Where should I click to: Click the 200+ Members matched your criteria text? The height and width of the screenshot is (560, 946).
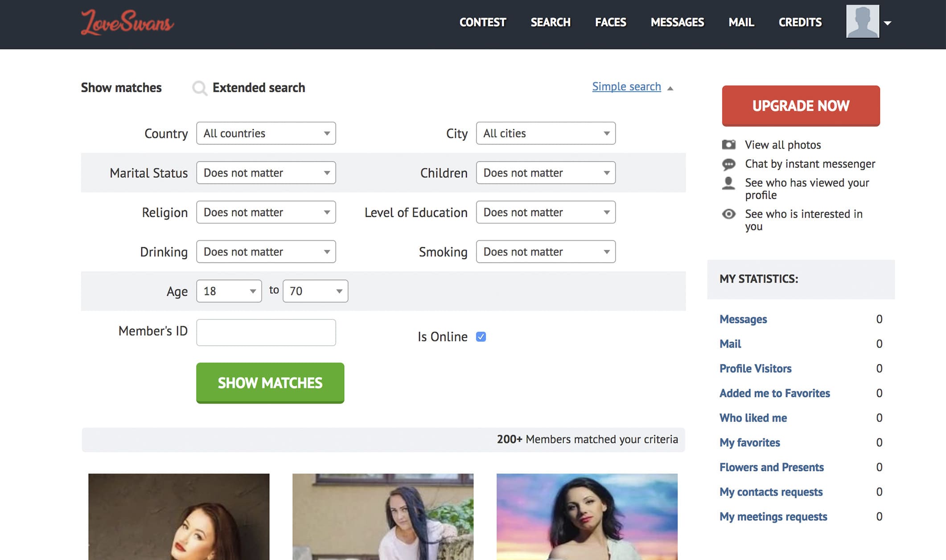coord(588,439)
